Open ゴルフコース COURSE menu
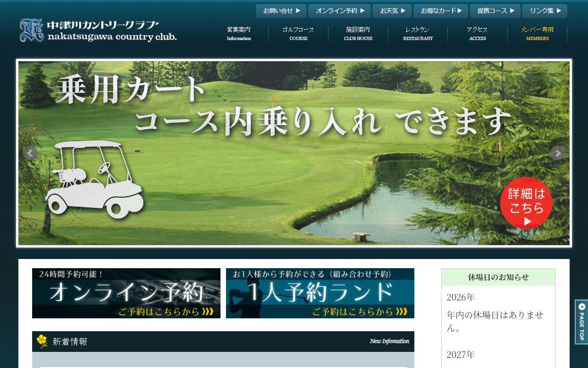The width and height of the screenshot is (588, 368). 299,34
